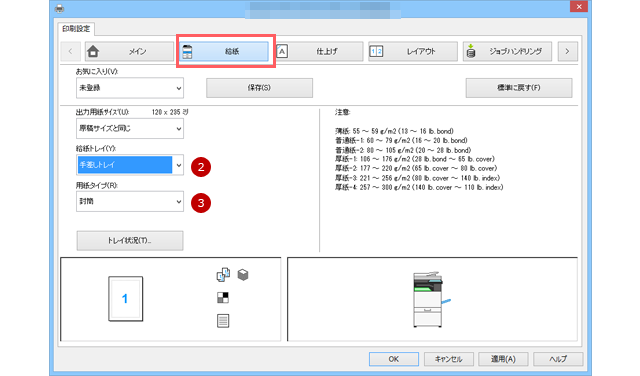The height and width of the screenshot is (376, 640).
Task: Open the メイン tab
Action: [x=129, y=51]
